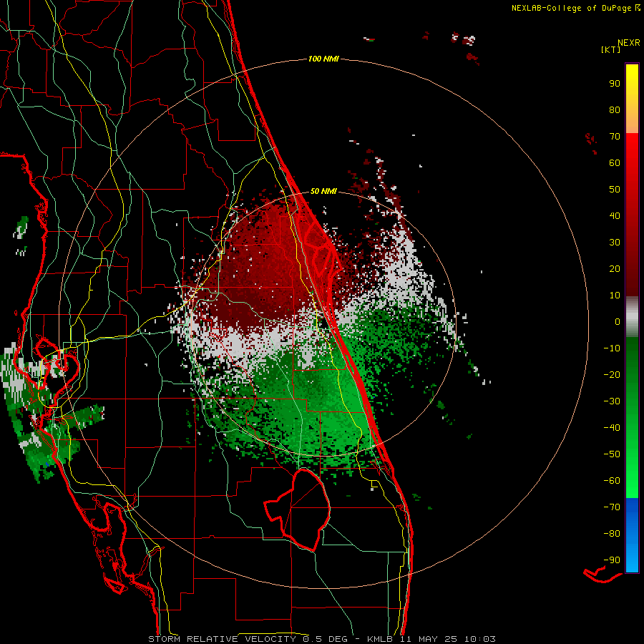The image size is (644, 644).
Task: Click the [KT] units label
Action: (611, 49)
